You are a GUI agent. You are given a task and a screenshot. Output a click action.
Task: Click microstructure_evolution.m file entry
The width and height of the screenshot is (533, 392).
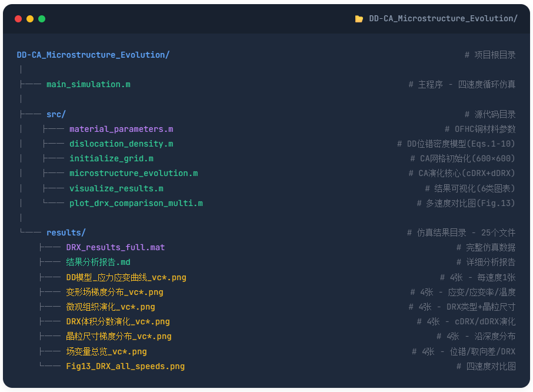[x=134, y=173]
